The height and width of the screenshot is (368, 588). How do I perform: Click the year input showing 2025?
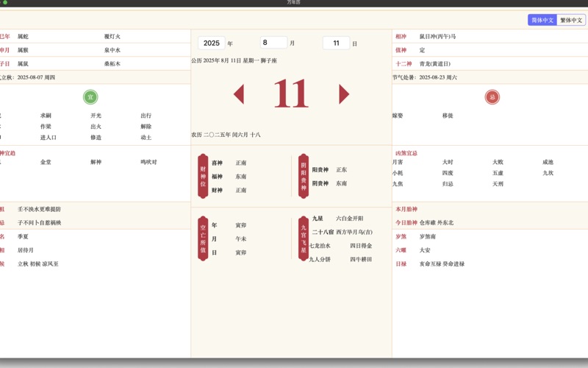tap(212, 43)
